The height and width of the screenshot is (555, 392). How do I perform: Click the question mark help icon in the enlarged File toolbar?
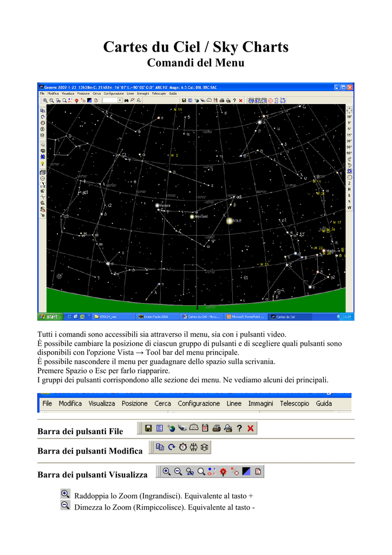point(239,428)
